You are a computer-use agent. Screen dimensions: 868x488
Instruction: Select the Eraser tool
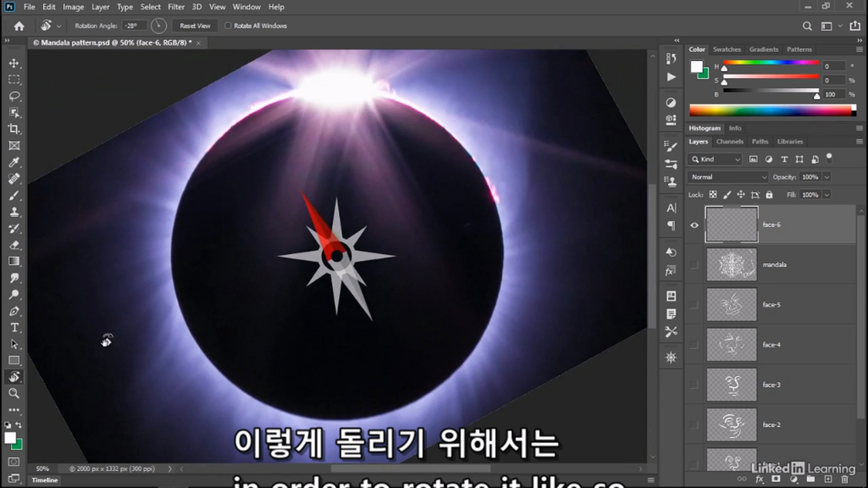[x=14, y=245]
